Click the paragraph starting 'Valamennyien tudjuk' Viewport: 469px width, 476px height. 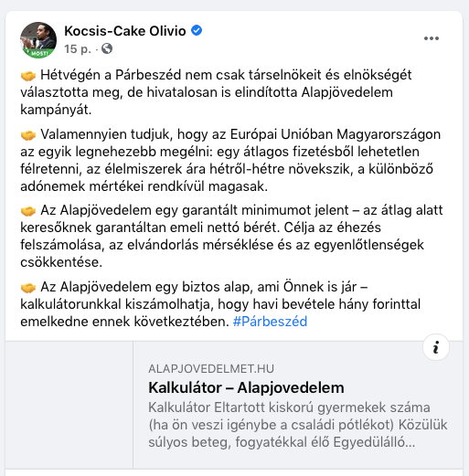[230, 160]
